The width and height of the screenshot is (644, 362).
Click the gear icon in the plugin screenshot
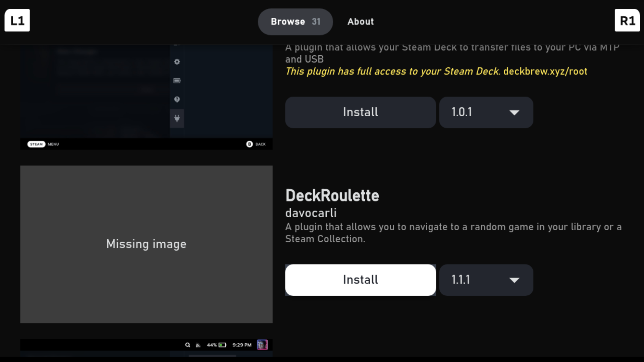point(177,62)
